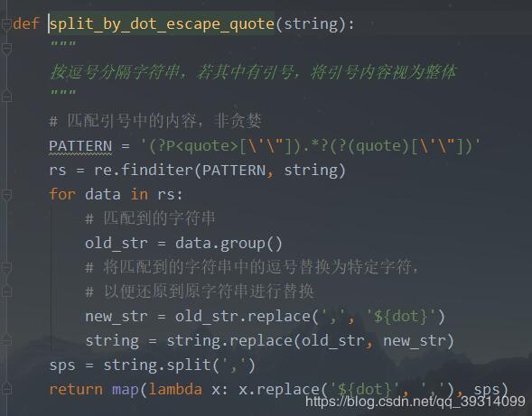Click the 'return' keyword

coord(76,389)
